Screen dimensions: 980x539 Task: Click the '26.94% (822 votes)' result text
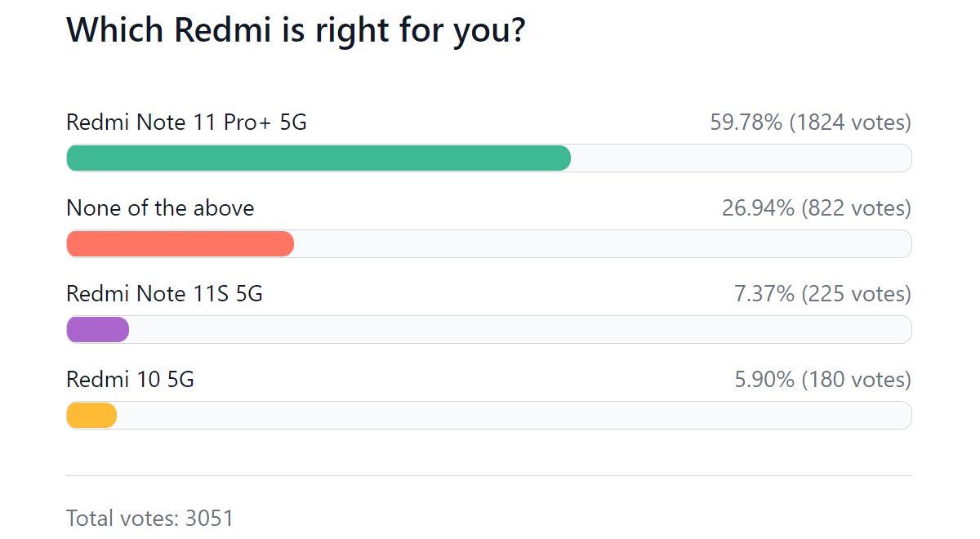point(816,208)
